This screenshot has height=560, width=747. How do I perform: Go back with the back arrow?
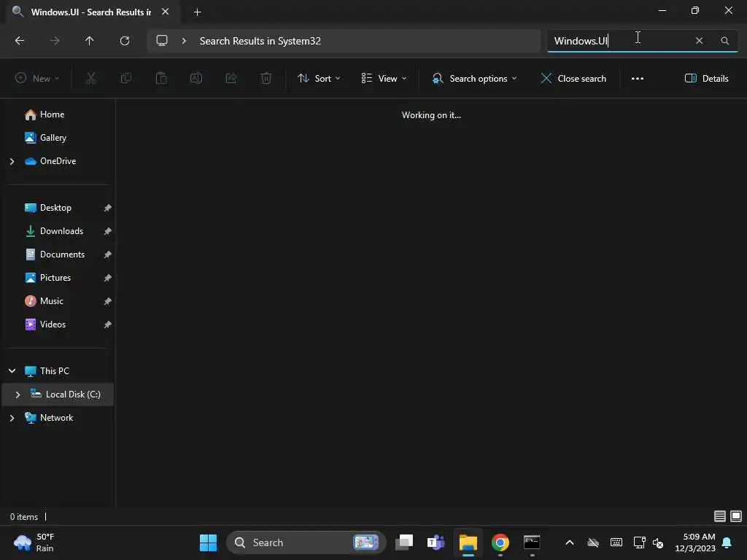20,41
